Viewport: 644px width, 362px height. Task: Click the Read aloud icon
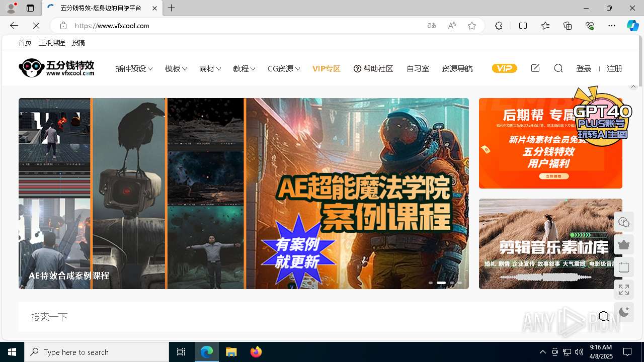pos(452,26)
